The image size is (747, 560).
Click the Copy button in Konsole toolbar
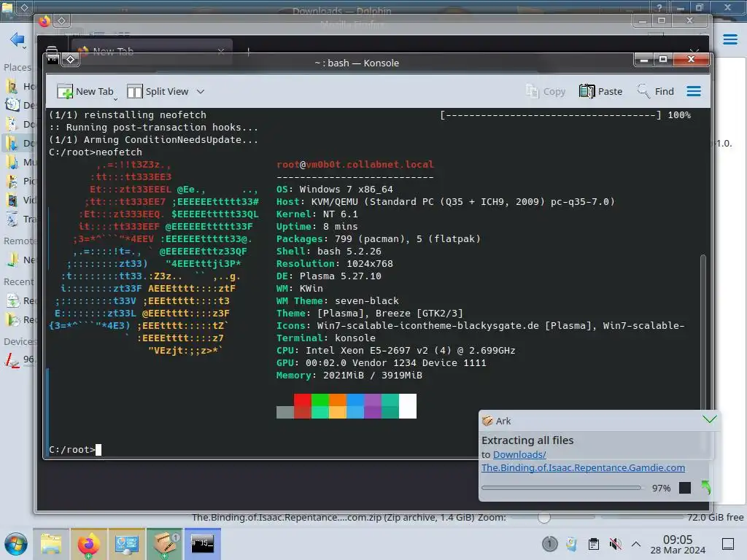(546, 91)
